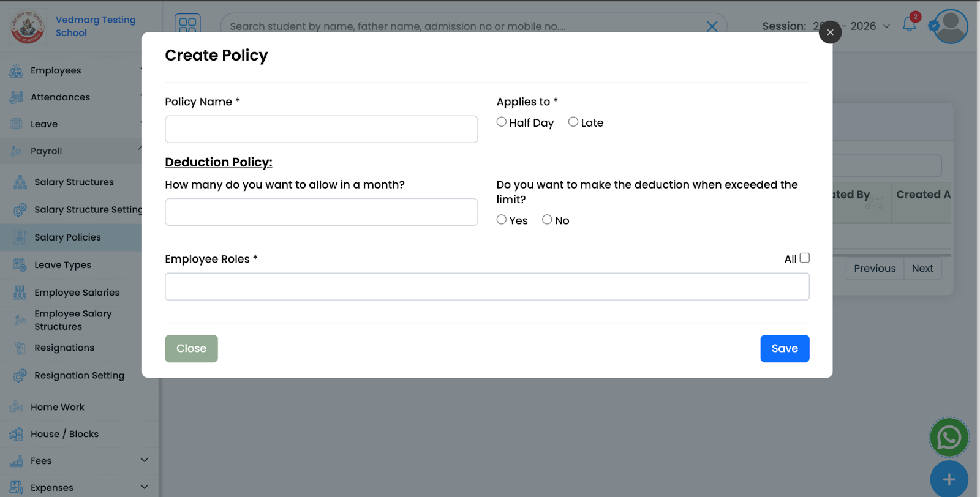Image resolution: width=980 pixels, height=497 pixels.
Task: Click the Leave sidebar icon
Action: 16,124
